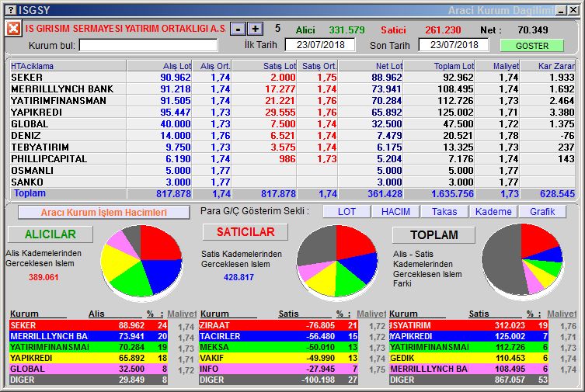Select the SANKO table row
The height and width of the screenshot is (392, 585).
point(292,182)
